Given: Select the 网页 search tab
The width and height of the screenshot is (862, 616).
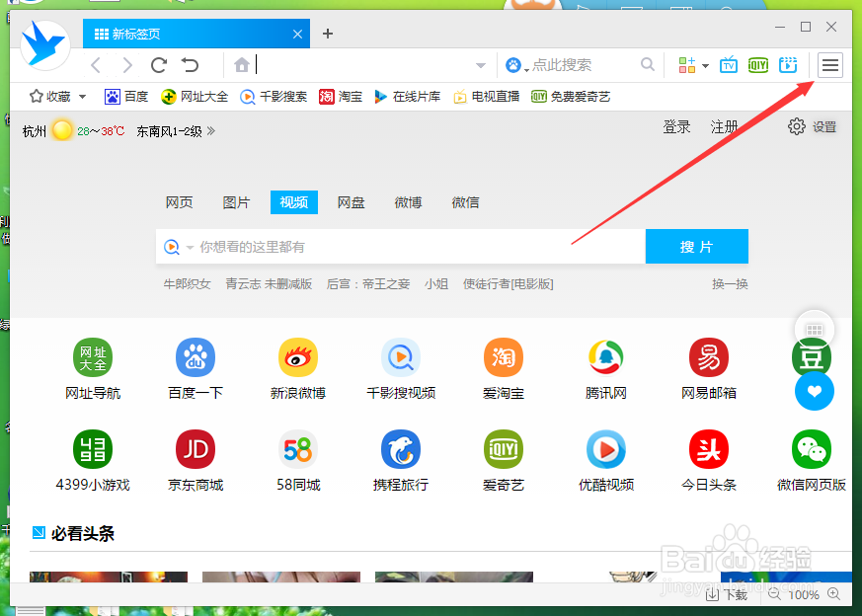Looking at the screenshot, I should pyautogui.click(x=180, y=202).
